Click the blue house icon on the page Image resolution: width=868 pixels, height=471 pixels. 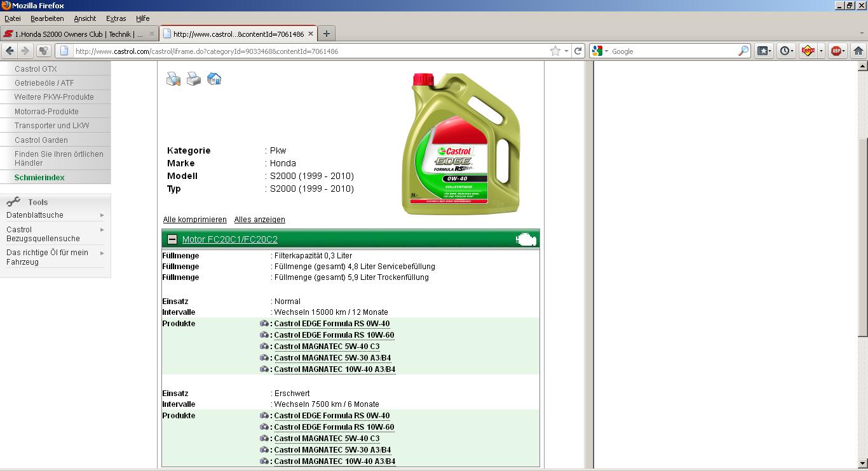point(214,79)
